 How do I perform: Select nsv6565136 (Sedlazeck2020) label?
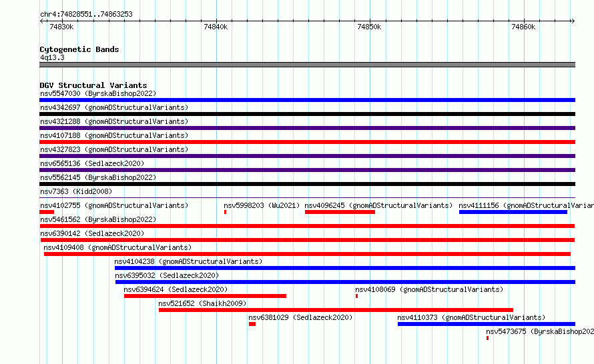coord(92,163)
